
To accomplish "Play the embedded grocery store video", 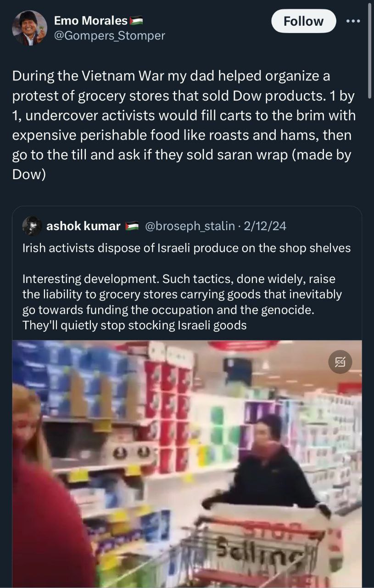I will 187,464.
